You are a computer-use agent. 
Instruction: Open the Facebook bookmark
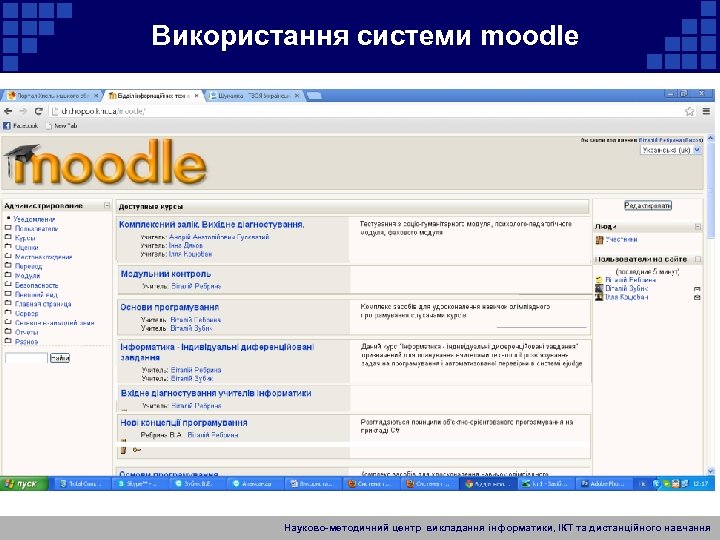[21, 125]
